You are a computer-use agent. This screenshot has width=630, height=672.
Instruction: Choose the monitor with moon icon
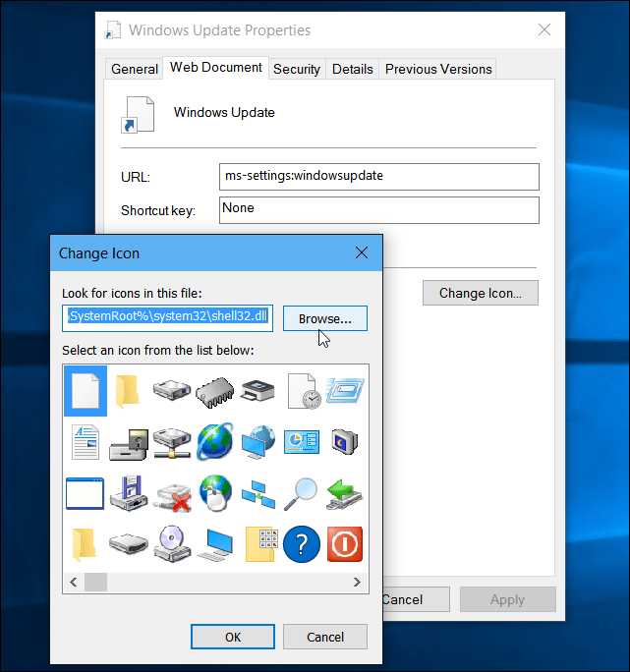(344, 441)
